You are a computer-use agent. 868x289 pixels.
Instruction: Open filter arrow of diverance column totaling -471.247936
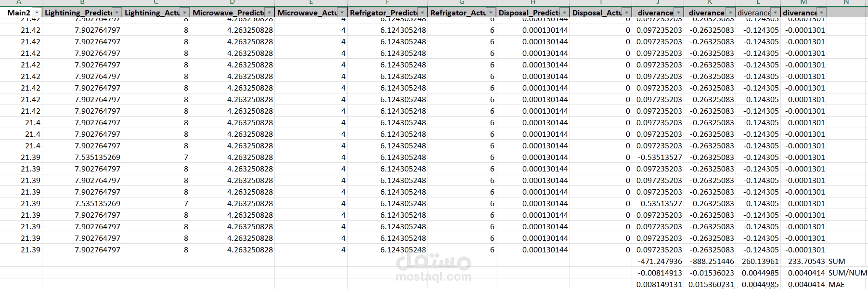tap(678, 13)
